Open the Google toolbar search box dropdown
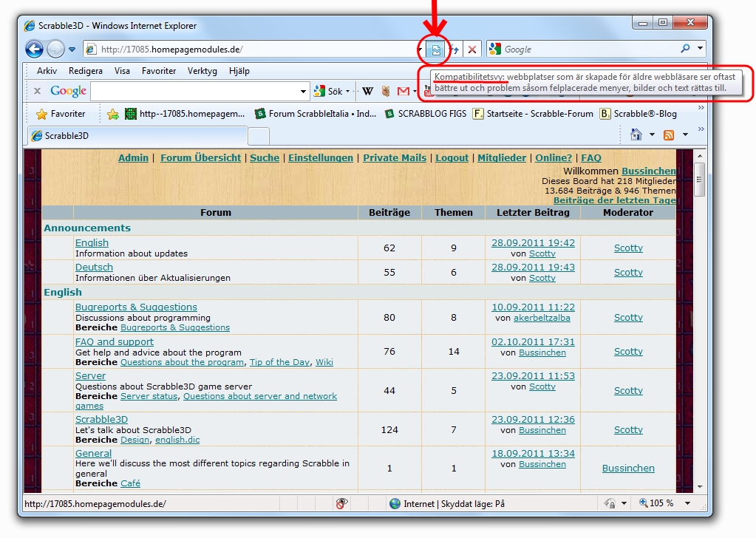 pyautogui.click(x=304, y=92)
